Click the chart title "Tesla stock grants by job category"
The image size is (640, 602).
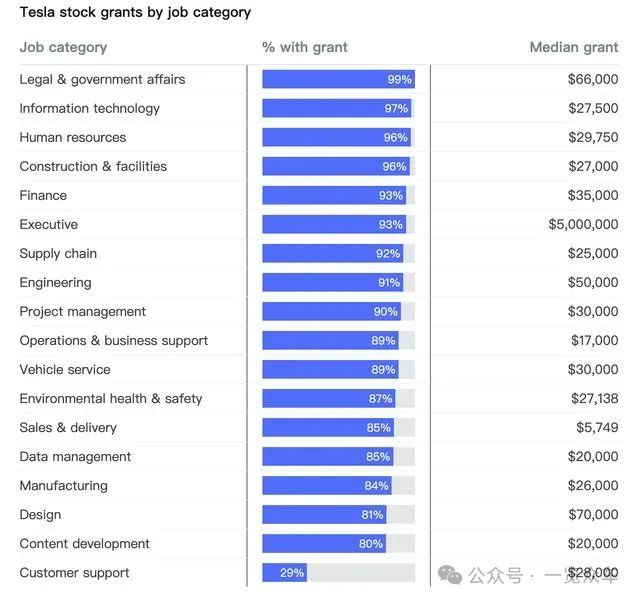coord(135,13)
